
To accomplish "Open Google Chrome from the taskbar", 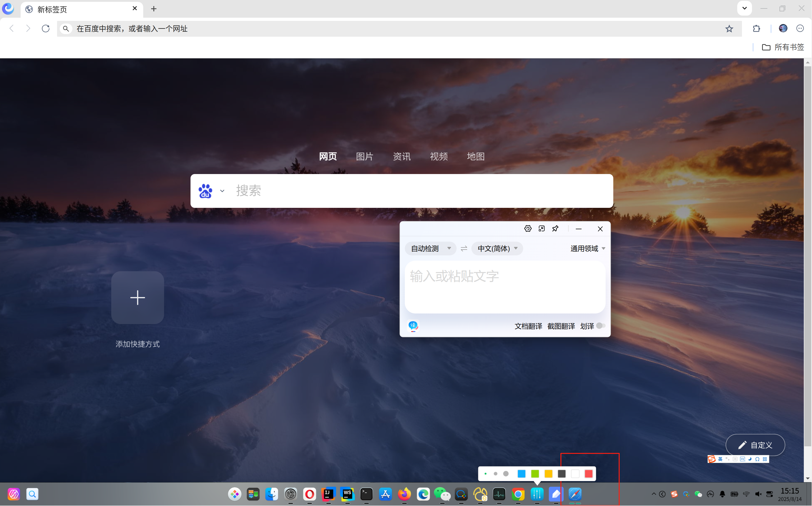I will click(x=518, y=494).
